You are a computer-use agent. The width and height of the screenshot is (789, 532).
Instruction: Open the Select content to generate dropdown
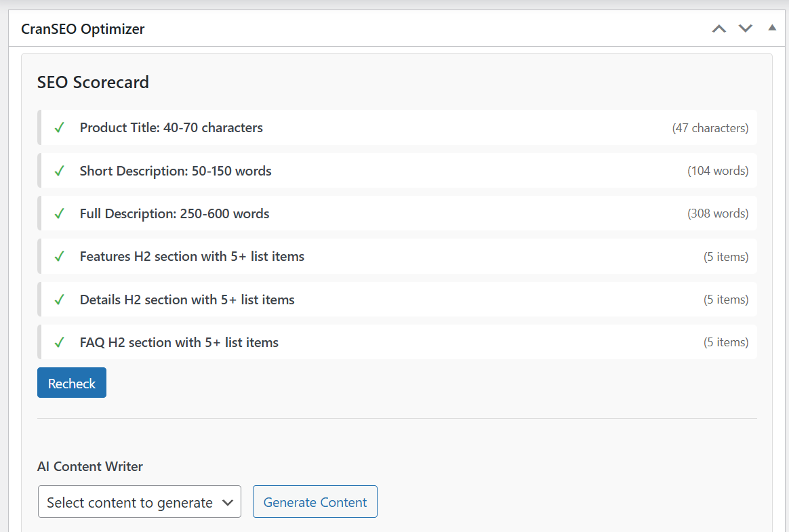tap(140, 502)
